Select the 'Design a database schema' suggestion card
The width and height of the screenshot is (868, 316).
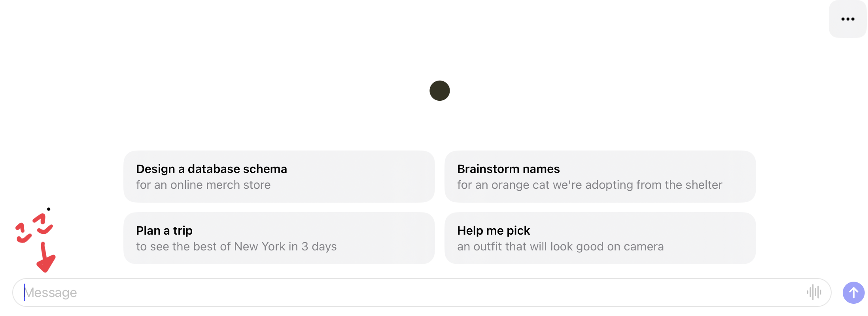click(x=279, y=177)
